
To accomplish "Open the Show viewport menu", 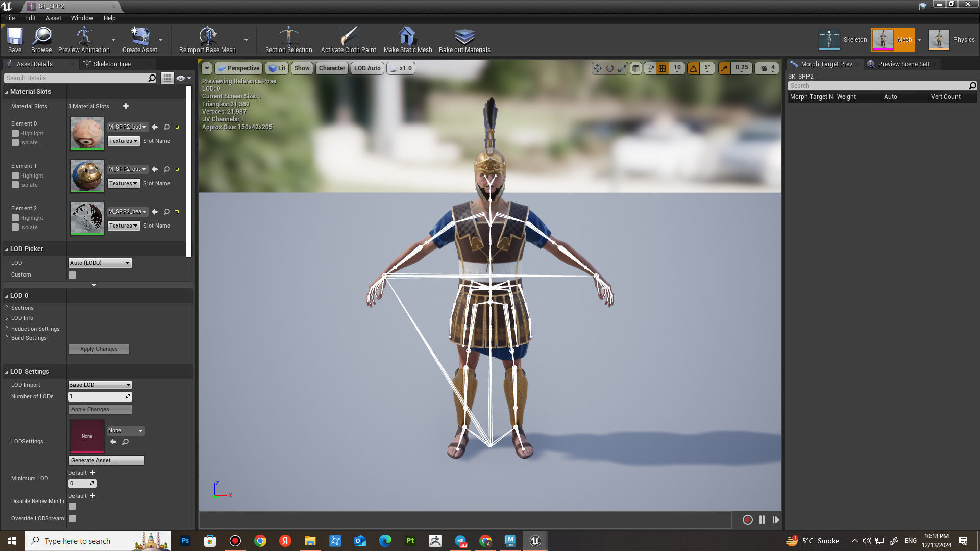I will (302, 68).
